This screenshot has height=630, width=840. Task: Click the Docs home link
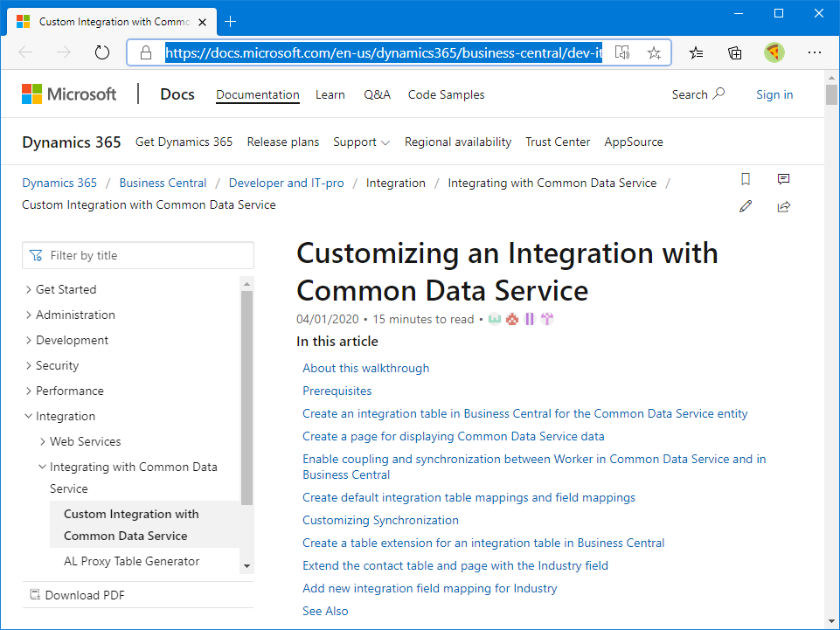click(x=177, y=94)
